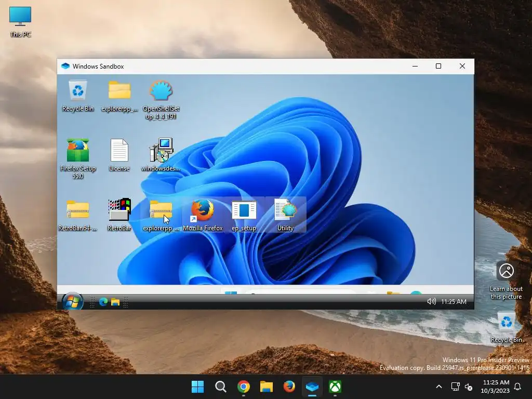Open File Explorer from Sandbox quick launch
Viewport: 532px width, 399px height.
[x=115, y=302]
